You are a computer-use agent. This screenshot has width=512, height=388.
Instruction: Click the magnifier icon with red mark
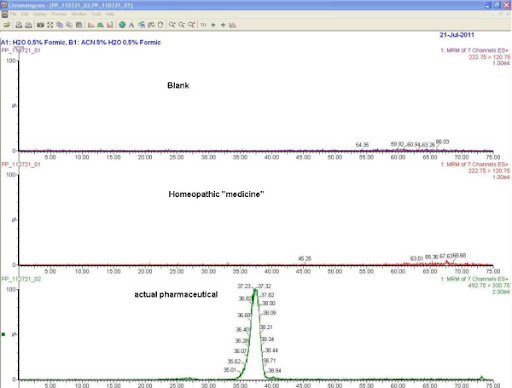tap(191, 25)
